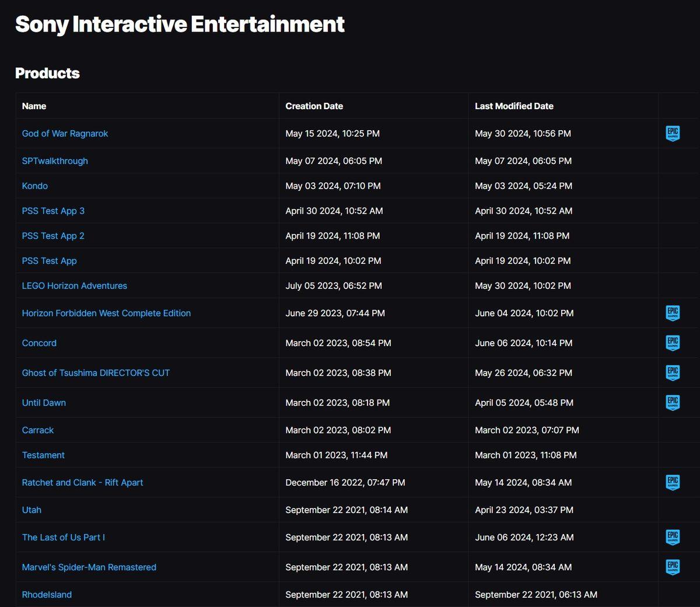The image size is (700, 607).
Task: Open PSS Test App 3
Action: tap(53, 211)
